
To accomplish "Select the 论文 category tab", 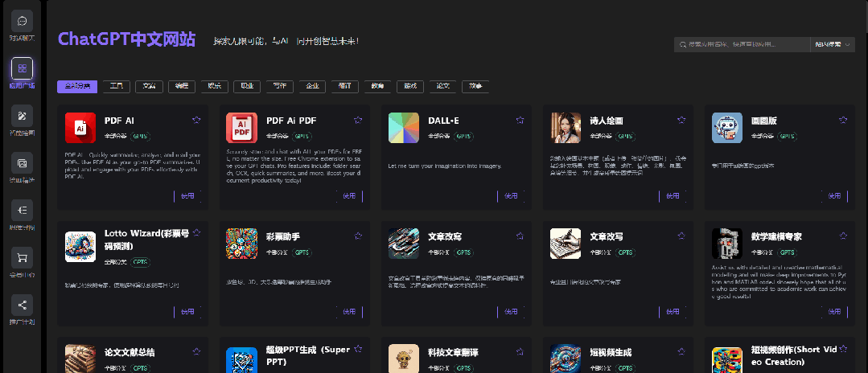I will pyautogui.click(x=443, y=86).
